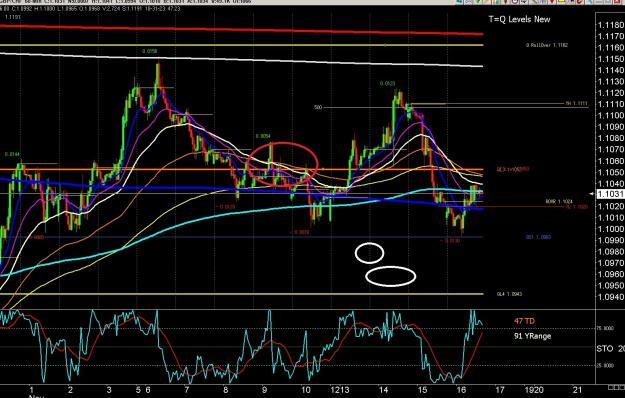Select date 7 on the time axis
The image size is (625, 398).
187,390
